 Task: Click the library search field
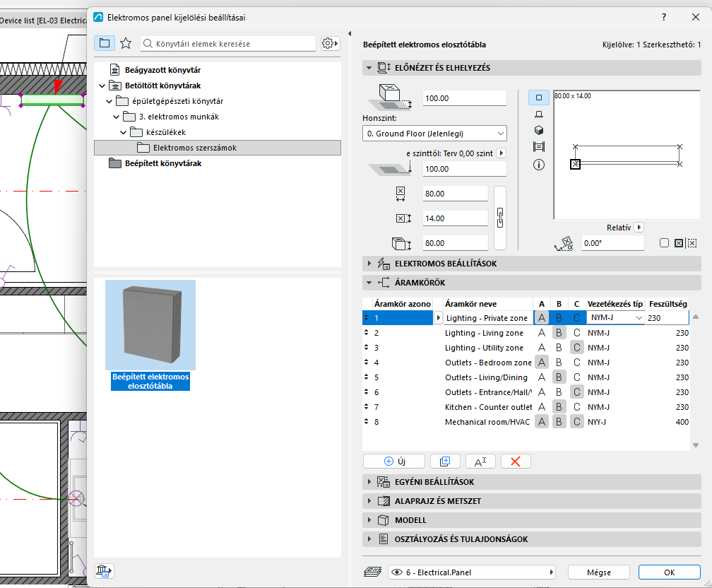(227, 44)
